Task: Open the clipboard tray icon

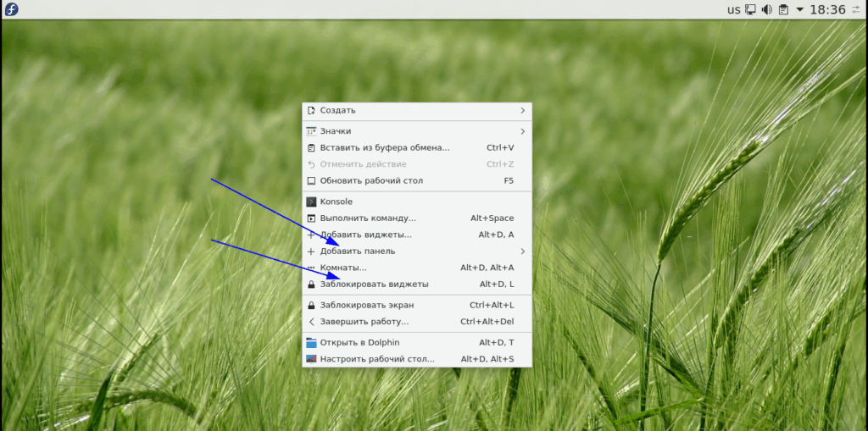Action: pos(783,10)
